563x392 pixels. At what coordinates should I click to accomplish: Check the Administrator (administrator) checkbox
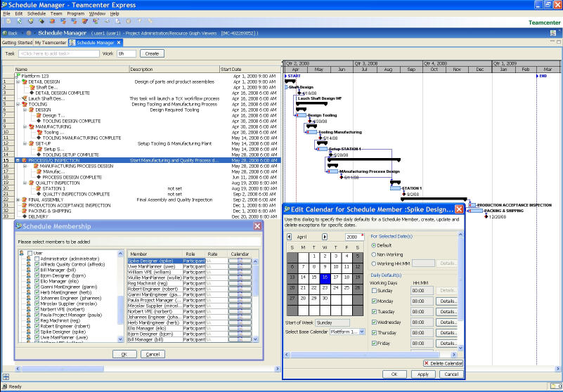[x=37, y=259]
